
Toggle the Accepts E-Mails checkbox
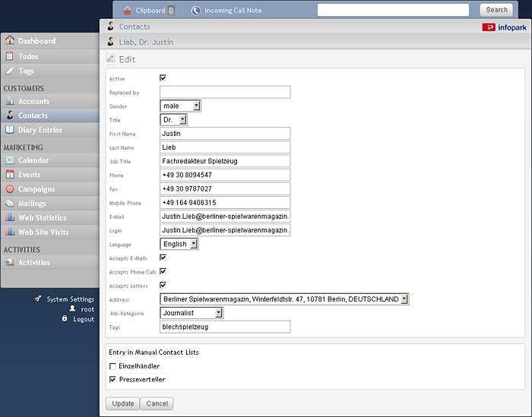[x=163, y=257]
